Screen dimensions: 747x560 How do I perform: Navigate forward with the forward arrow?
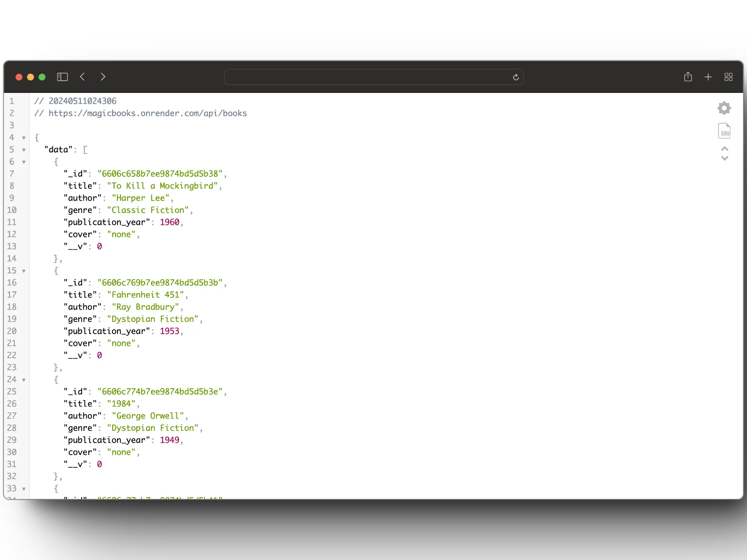pos(103,77)
